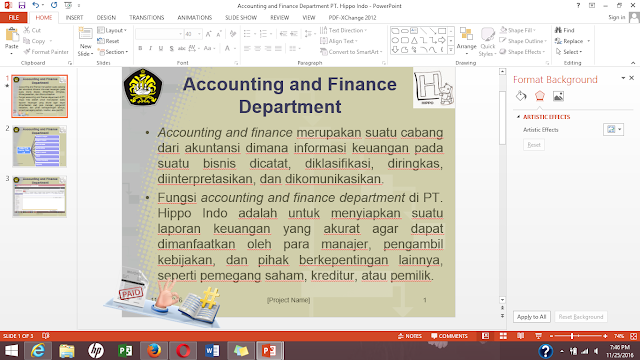Clear all text formatting
Viewport: 640px width, 360px height.
click(233, 34)
